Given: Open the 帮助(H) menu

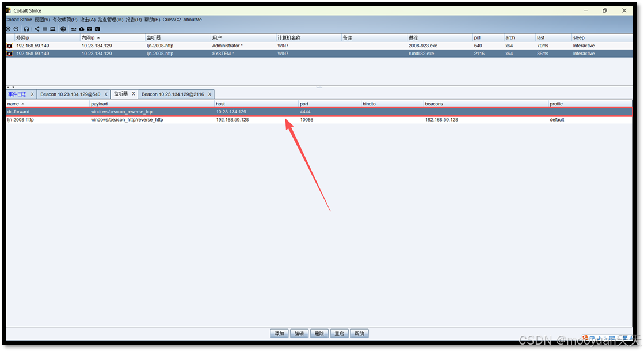Looking at the screenshot, I should tap(152, 20).
